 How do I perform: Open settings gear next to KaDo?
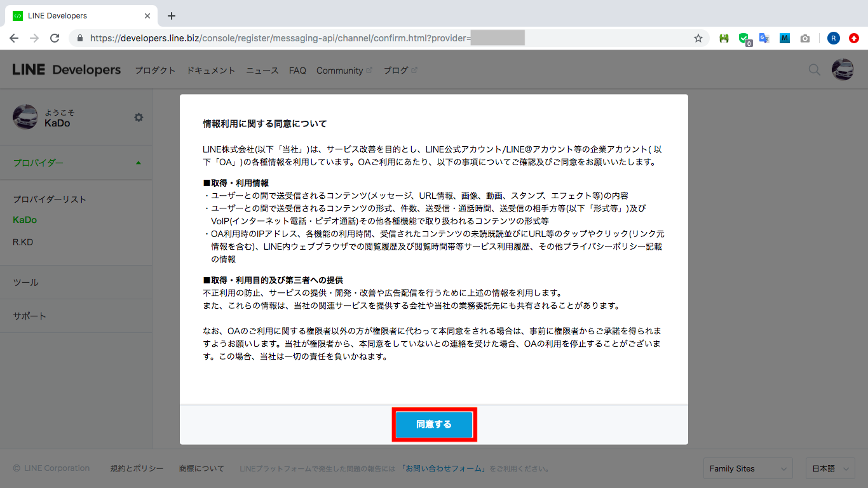[139, 118]
